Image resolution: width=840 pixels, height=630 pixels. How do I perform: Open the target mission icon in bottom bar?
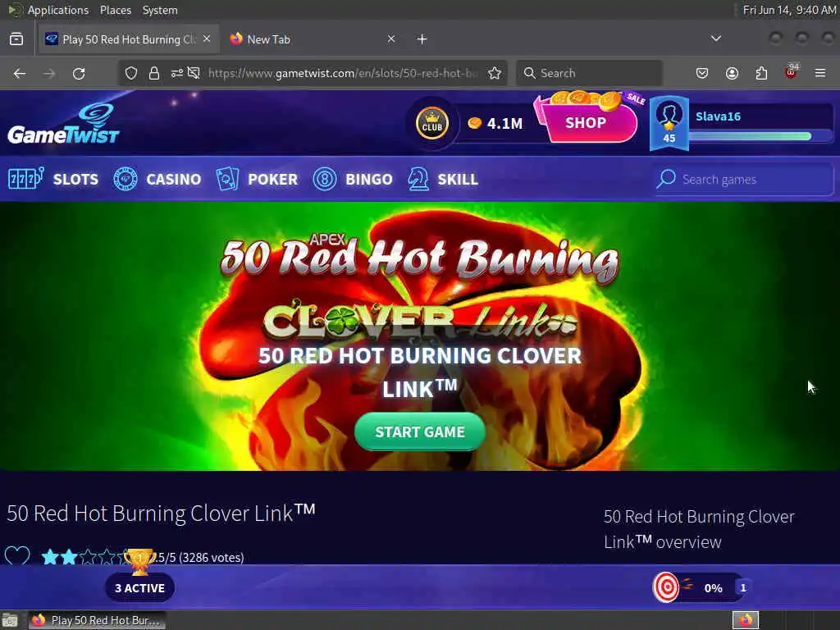tap(666, 587)
